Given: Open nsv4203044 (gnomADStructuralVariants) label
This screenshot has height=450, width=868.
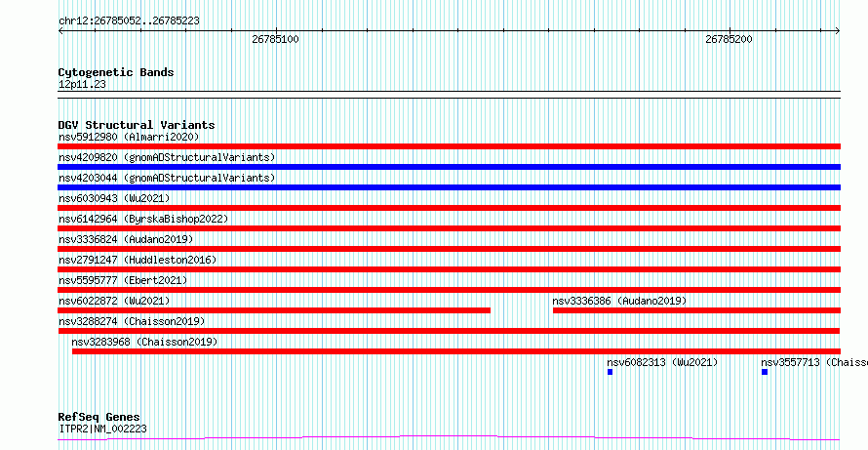Looking at the screenshot, I should coord(167,178).
